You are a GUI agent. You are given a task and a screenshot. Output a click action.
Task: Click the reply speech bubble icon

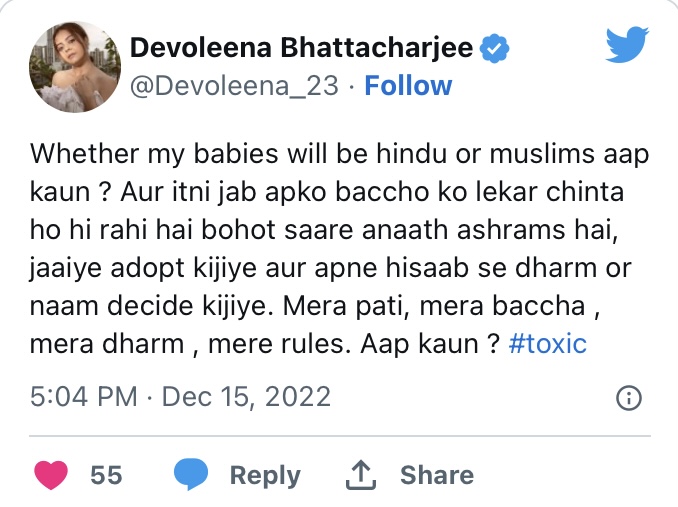tap(191, 474)
